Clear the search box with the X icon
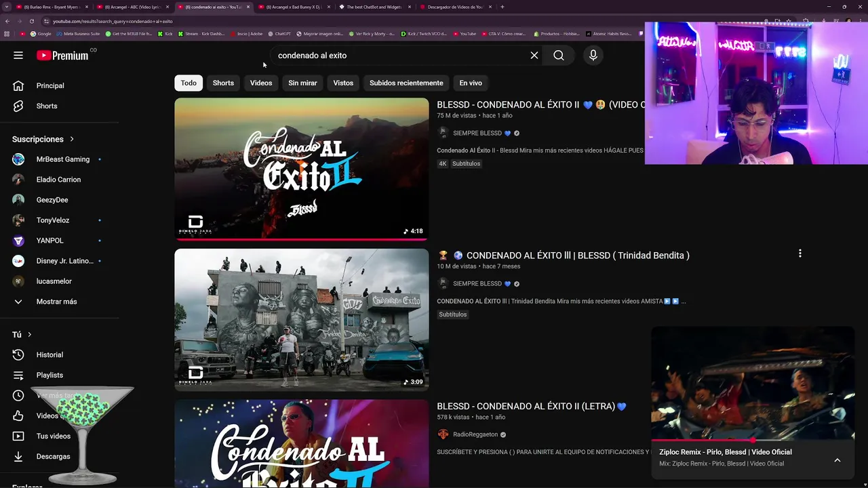The image size is (868, 488). click(x=534, y=56)
